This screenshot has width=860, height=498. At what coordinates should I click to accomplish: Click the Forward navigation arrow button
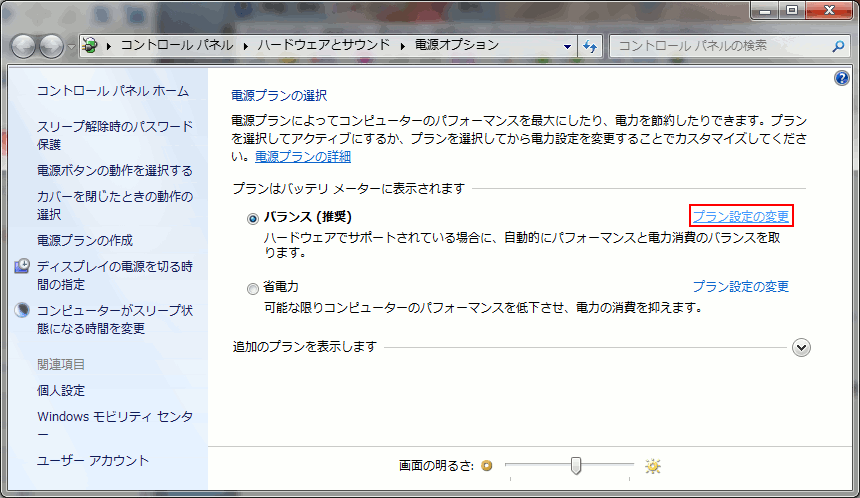[51, 46]
